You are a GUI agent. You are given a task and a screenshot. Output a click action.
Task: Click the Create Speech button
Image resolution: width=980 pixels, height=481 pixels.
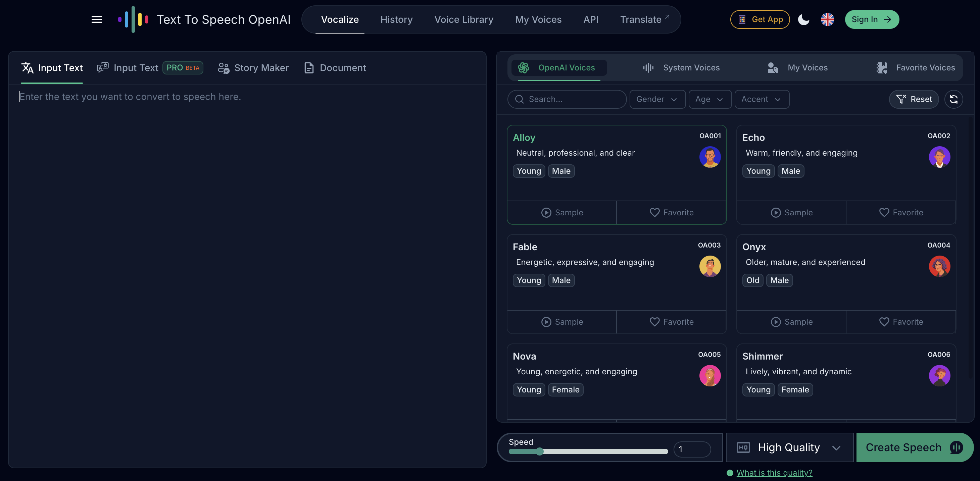(914, 447)
